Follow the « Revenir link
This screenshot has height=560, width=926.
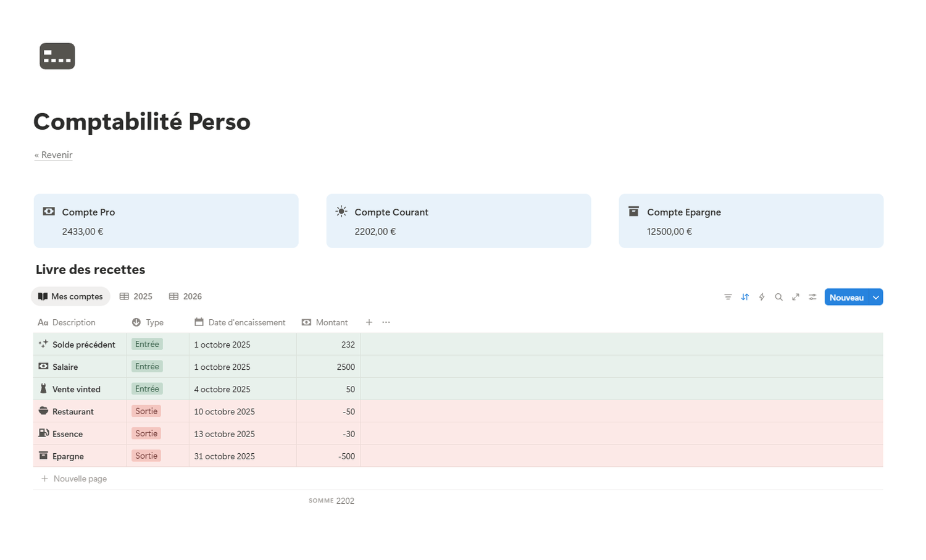(x=54, y=155)
